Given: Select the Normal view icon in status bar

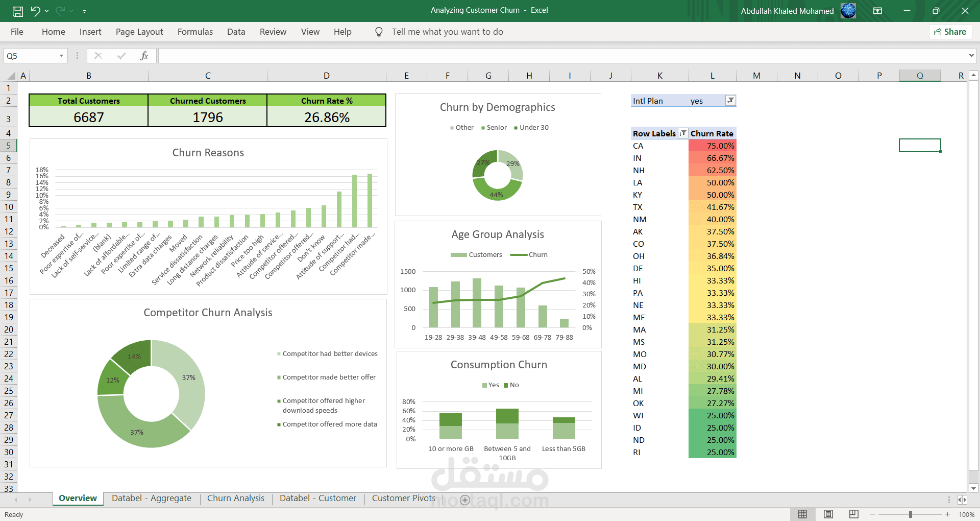Looking at the screenshot, I should (803, 514).
